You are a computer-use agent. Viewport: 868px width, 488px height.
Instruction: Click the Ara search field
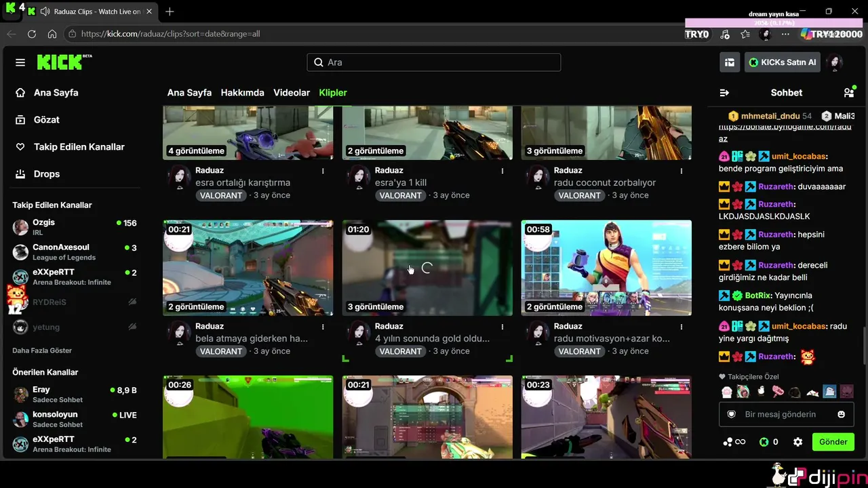(434, 62)
